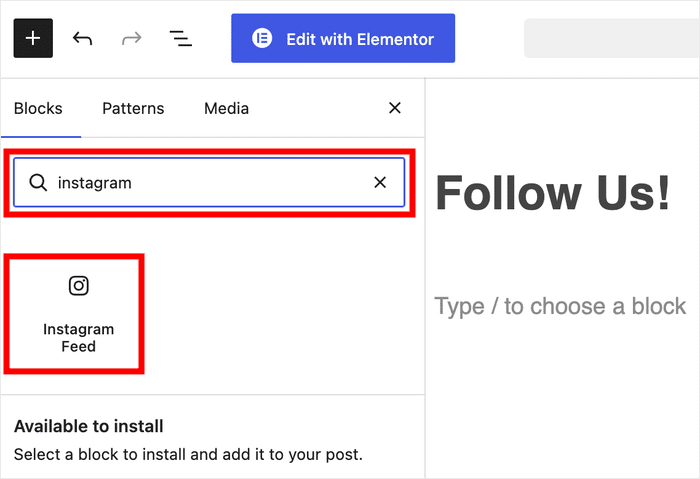
Task: Redo the last undone change
Action: click(x=132, y=39)
